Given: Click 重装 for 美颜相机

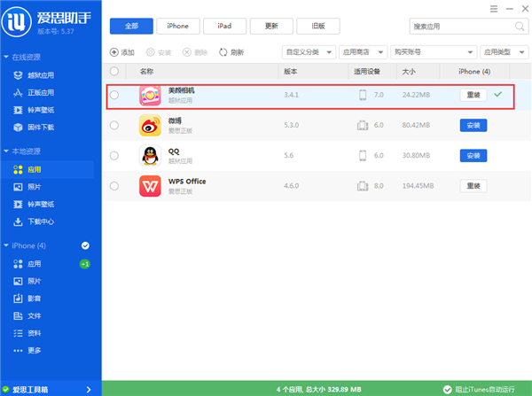Looking at the screenshot, I should 473,95.
